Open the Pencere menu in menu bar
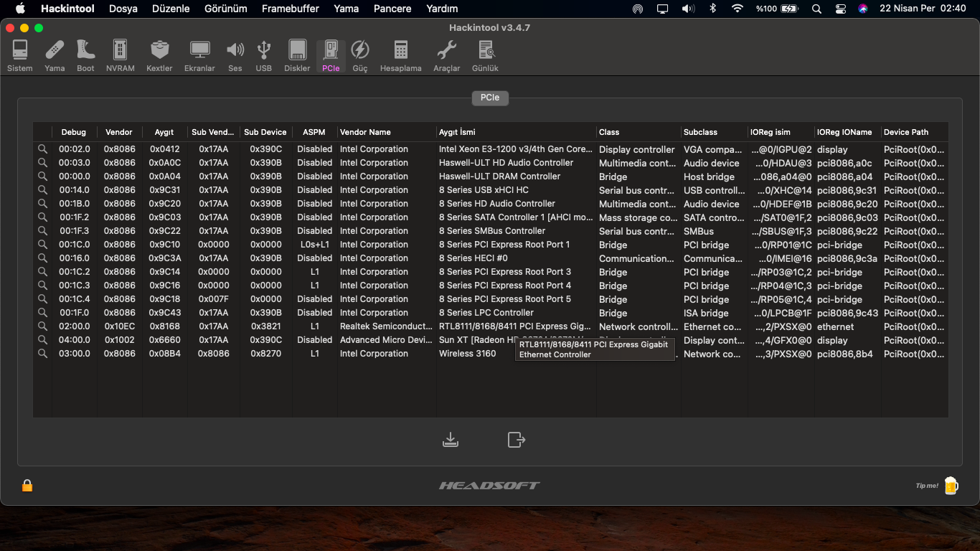980x551 pixels. coord(392,9)
